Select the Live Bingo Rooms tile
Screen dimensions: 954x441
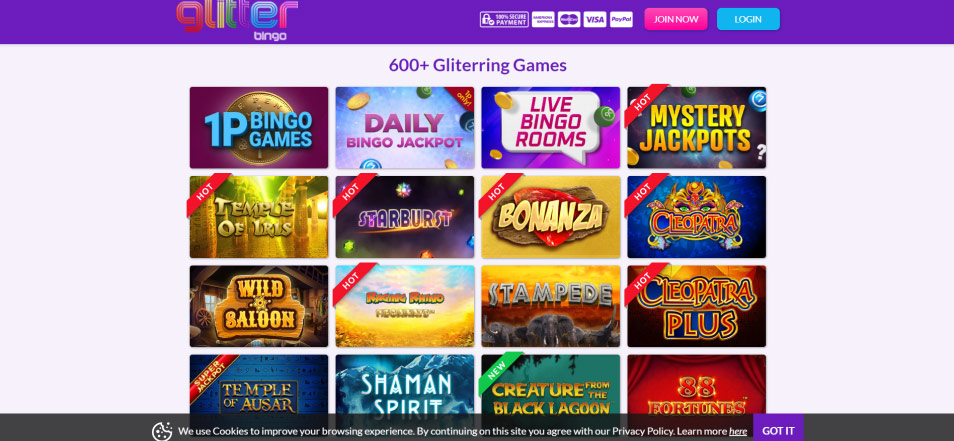[551, 128]
